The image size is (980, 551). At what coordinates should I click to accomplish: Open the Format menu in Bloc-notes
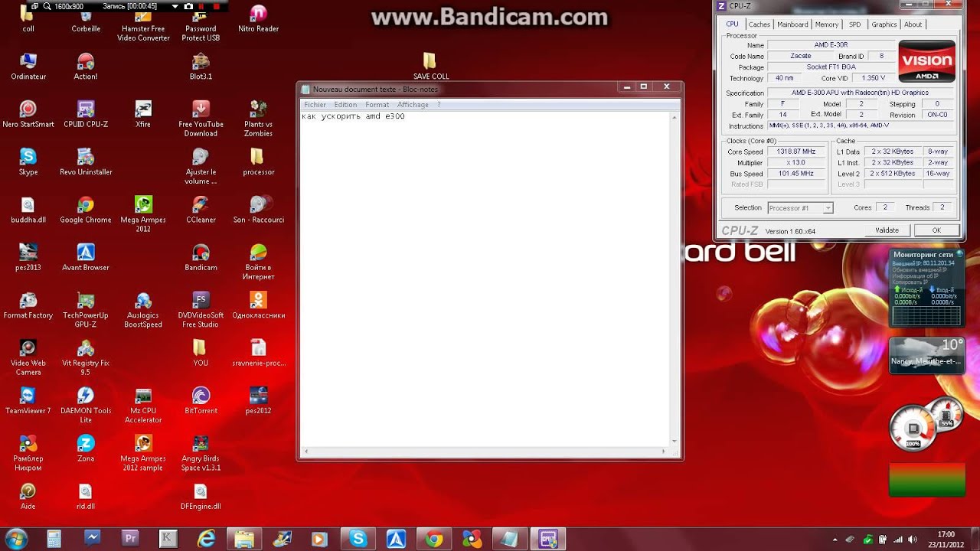click(x=377, y=105)
